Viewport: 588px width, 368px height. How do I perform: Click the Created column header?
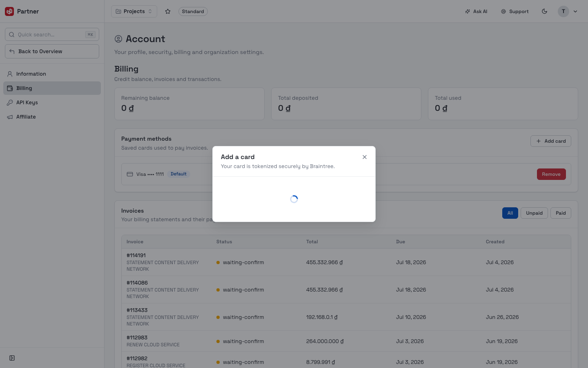495,242
